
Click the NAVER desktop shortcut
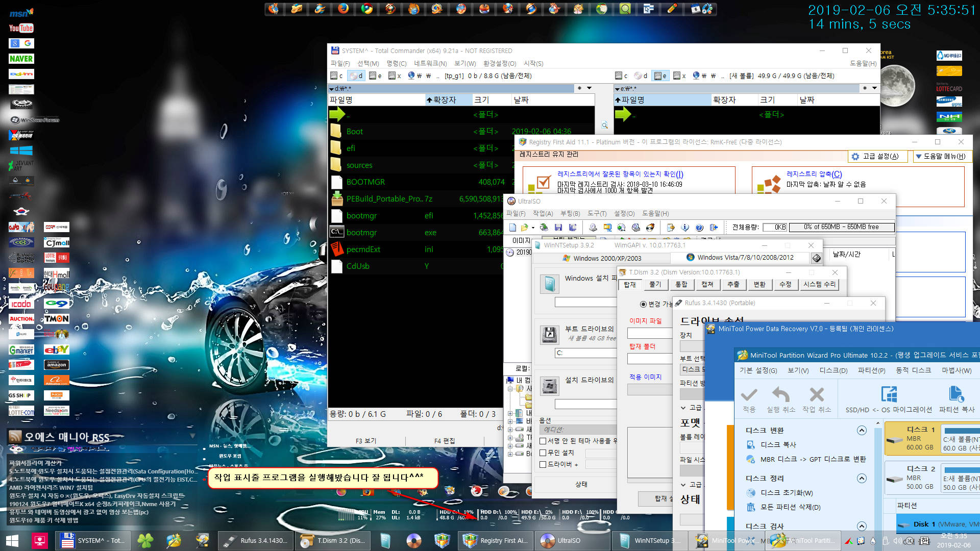tap(21, 59)
